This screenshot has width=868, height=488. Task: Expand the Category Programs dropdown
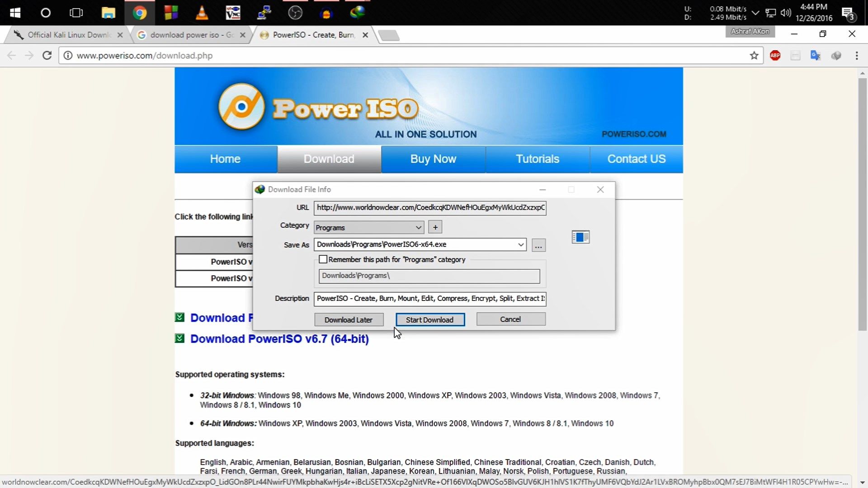[x=419, y=227]
